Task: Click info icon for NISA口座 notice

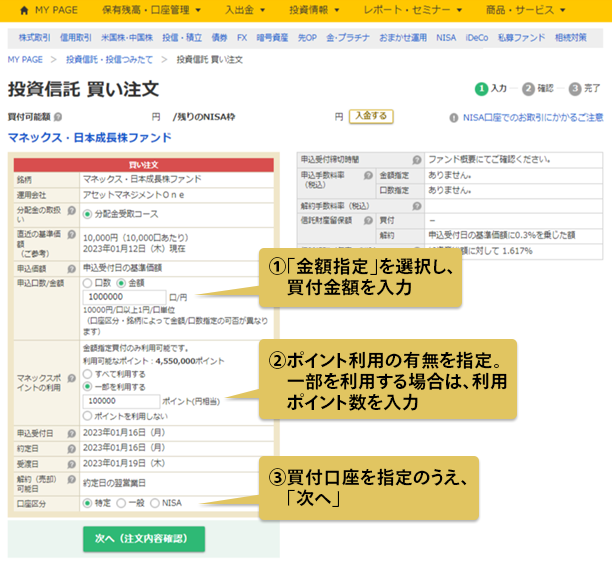Action: point(455,117)
